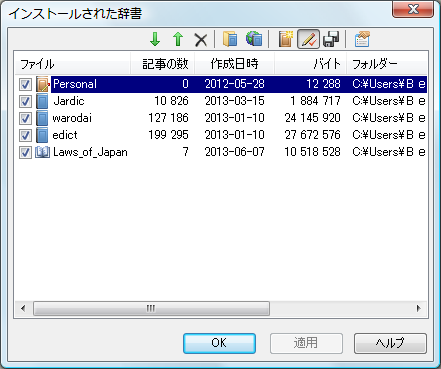Click horizontal scrollbar right arrow
Image resolution: width=441 pixels, height=369 pixels.
[x=418, y=308]
